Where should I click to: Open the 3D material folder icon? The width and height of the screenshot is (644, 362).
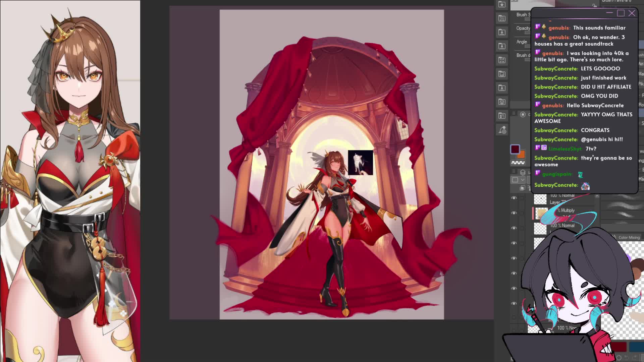coord(502,116)
